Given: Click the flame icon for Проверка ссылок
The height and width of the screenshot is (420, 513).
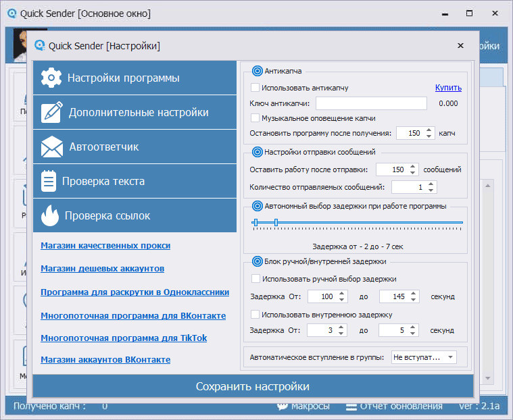Looking at the screenshot, I should [50, 216].
